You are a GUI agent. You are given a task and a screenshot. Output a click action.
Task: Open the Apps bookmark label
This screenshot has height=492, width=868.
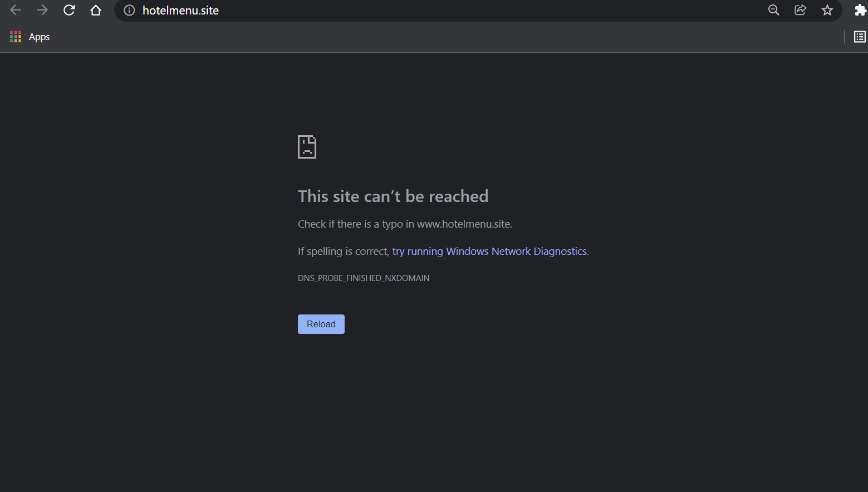[x=39, y=37]
